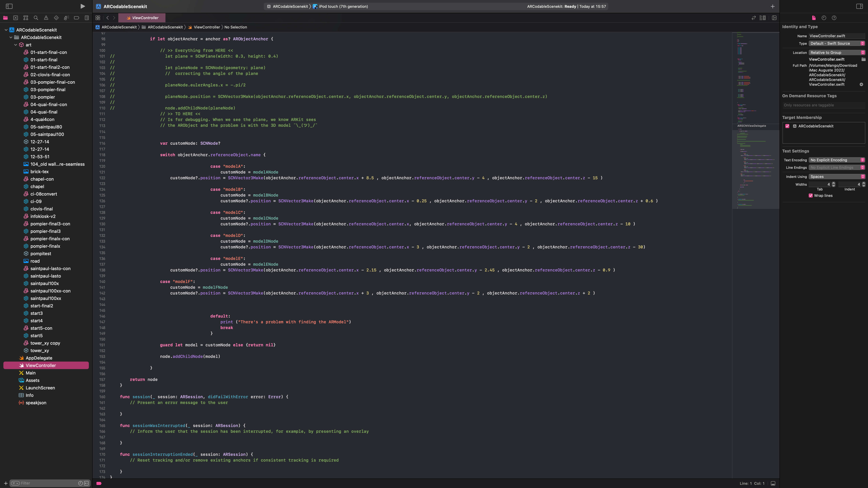The image size is (868, 488).
Task: Show the History inspector clock icon
Action: coord(824,18)
